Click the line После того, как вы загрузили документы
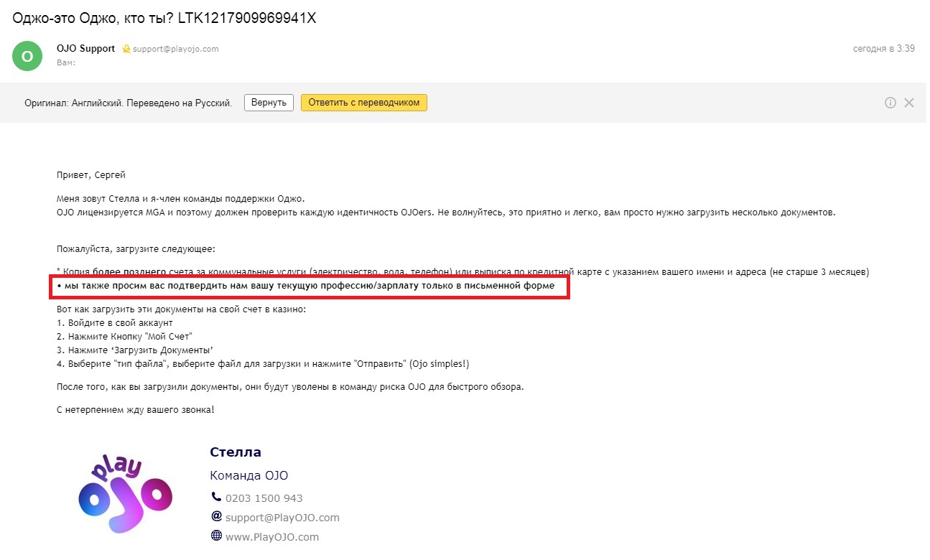 290,387
